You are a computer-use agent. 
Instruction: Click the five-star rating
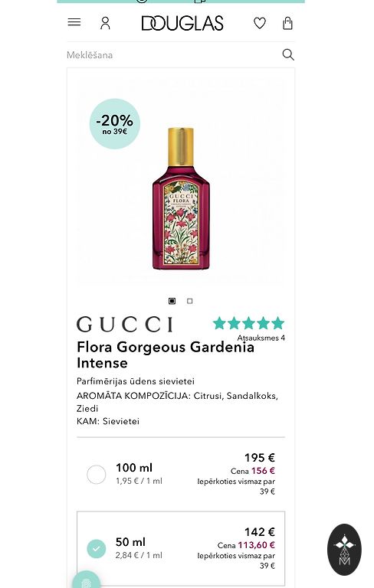click(x=248, y=323)
